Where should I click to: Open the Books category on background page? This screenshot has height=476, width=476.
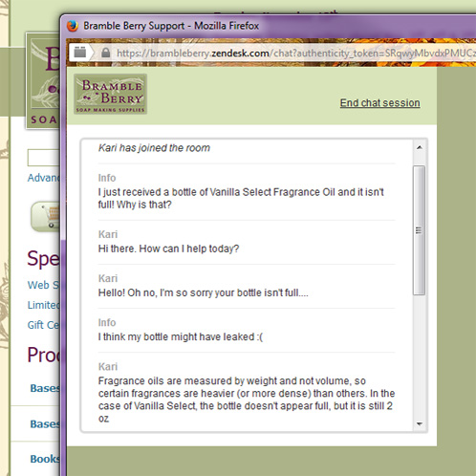tap(45, 459)
